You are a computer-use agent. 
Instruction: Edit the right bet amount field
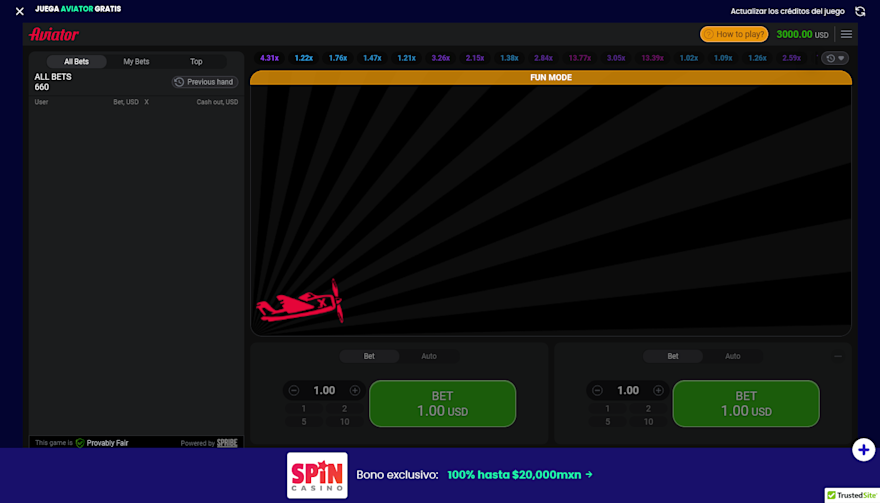pos(628,390)
